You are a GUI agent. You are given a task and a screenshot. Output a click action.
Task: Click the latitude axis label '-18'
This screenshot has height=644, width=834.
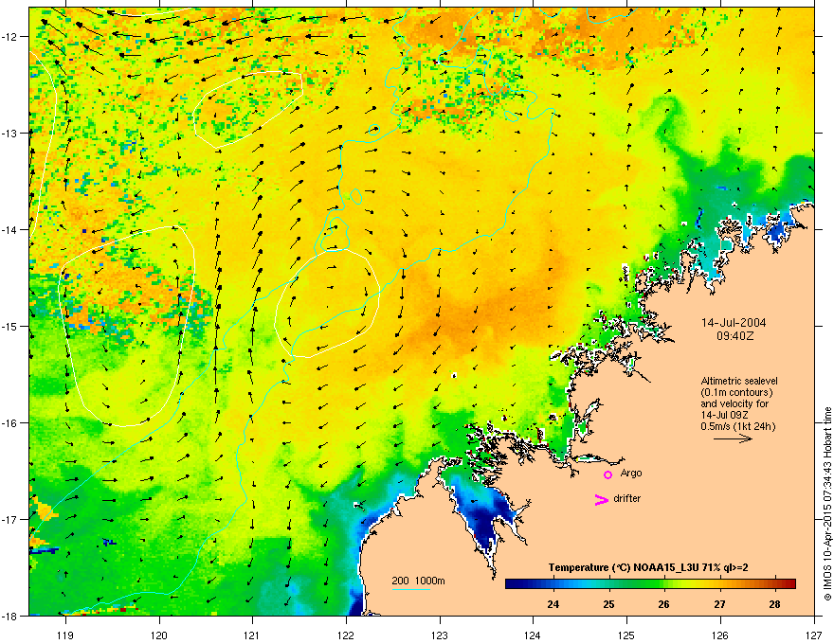[x=9, y=616]
